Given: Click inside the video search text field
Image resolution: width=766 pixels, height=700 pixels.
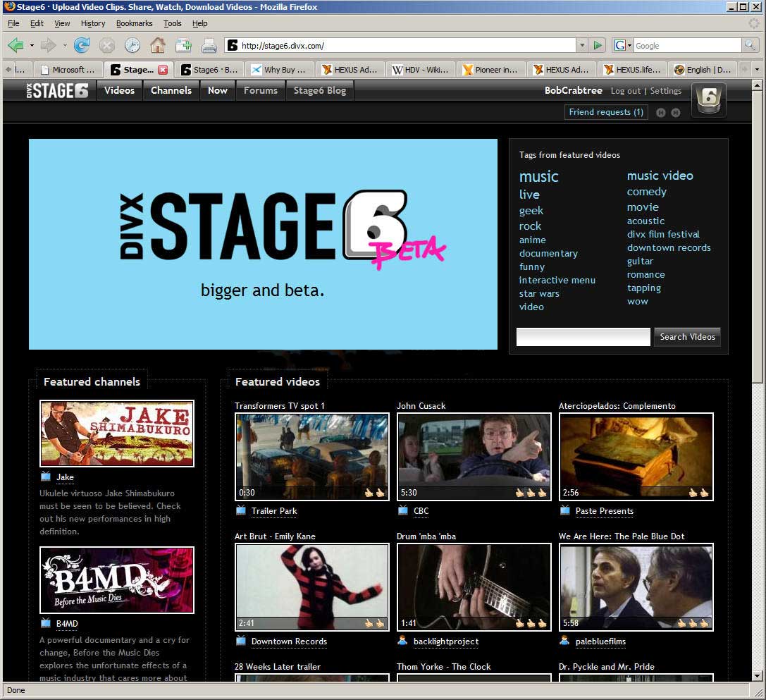Looking at the screenshot, I should click(583, 337).
